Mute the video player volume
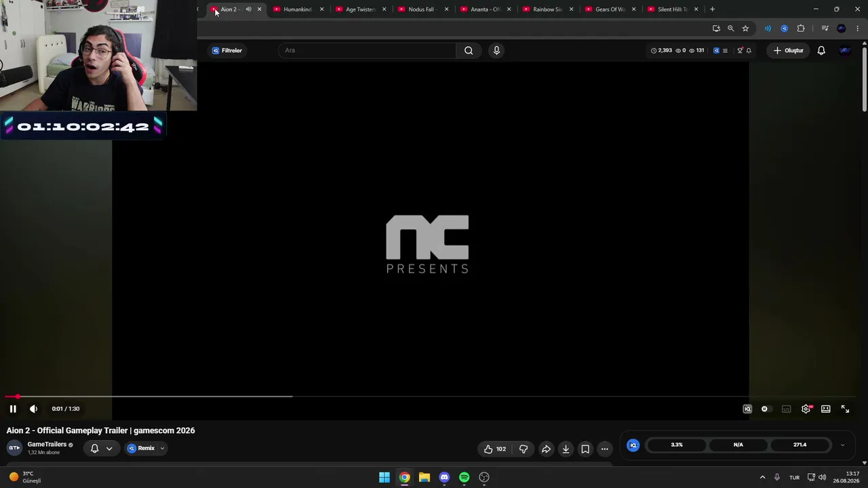The width and height of the screenshot is (868, 488). (33, 409)
